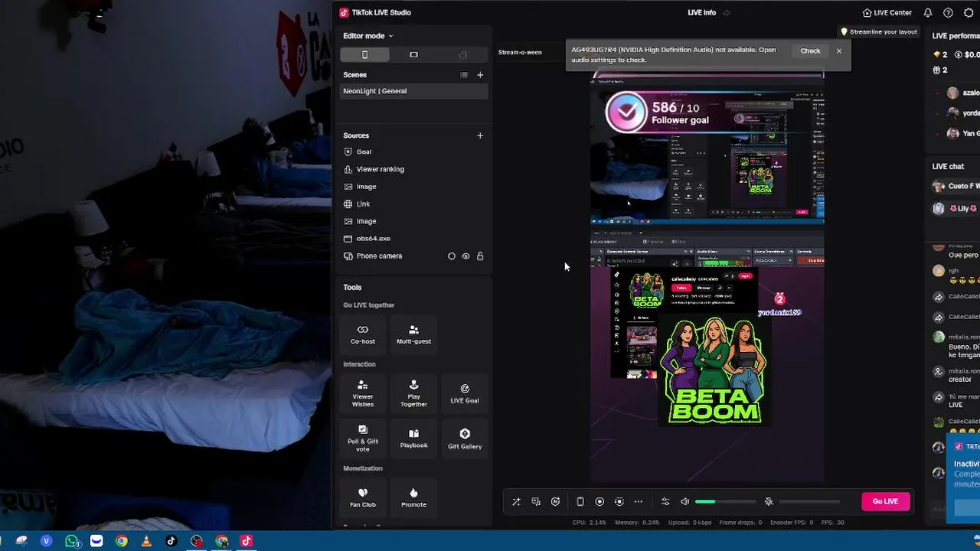The height and width of the screenshot is (551, 980).
Task: Mute the speaker volume icon
Action: (685, 502)
